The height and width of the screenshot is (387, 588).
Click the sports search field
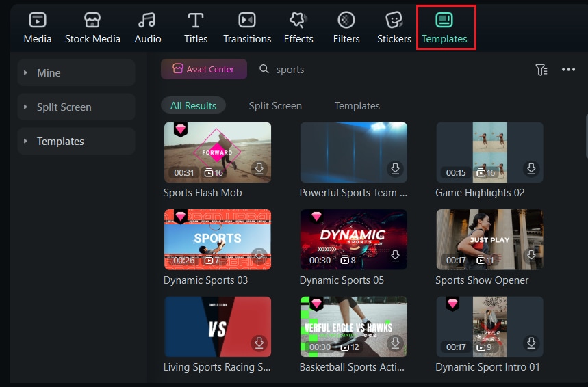click(290, 70)
